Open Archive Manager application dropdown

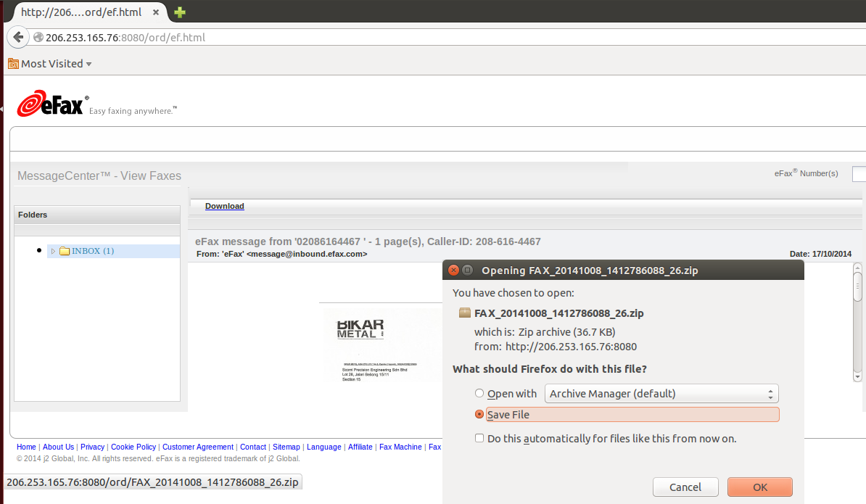661,394
